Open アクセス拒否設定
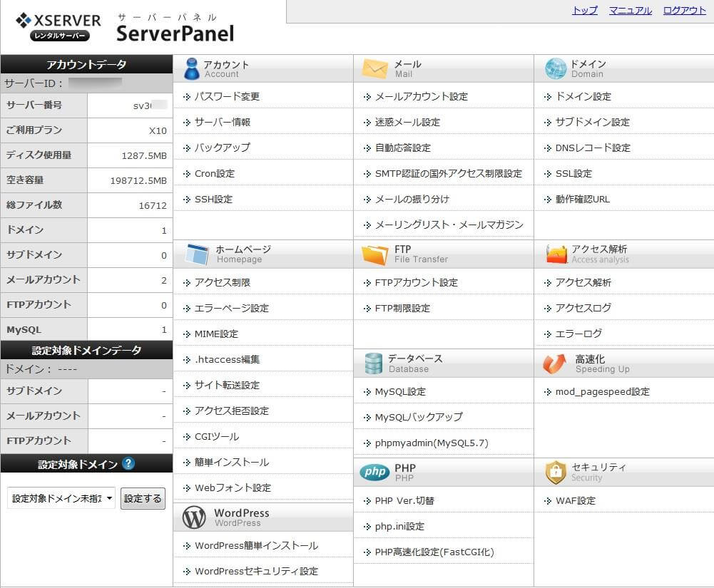 pyautogui.click(x=231, y=411)
